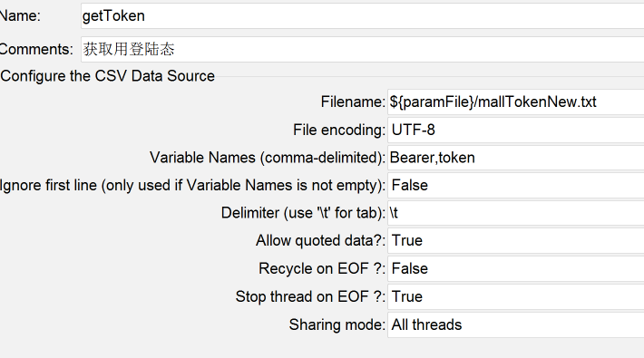Click the Allow quoted data label
Screen dimensions: 644x358
(x=320, y=240)
